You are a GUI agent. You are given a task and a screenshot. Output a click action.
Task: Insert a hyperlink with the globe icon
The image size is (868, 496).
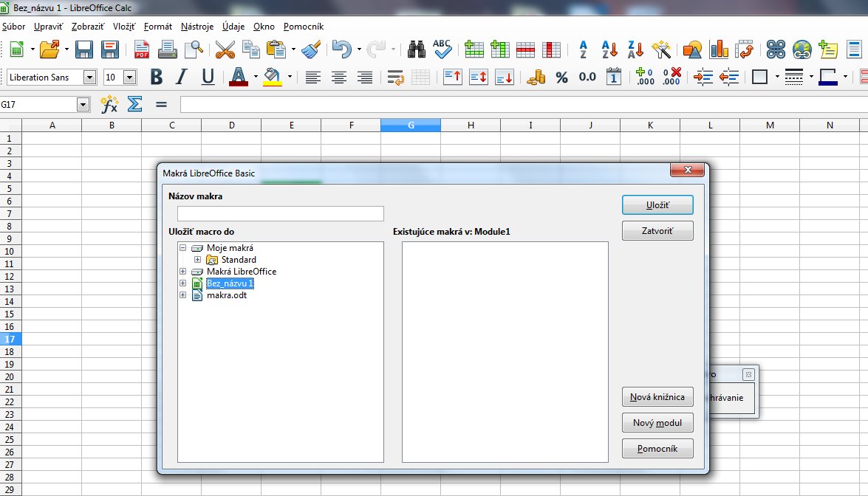pos(802,49)
